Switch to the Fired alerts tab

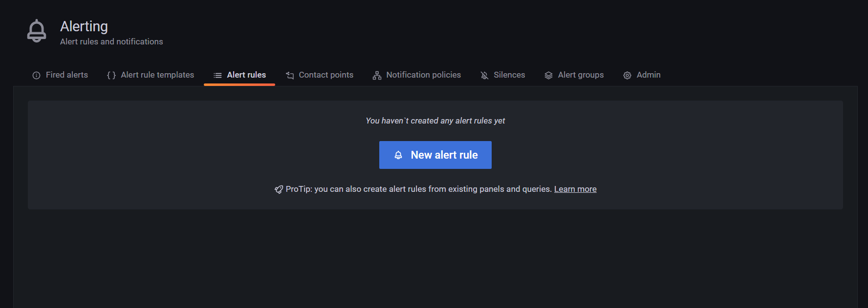pyautogui.click(x=60, y=75)
